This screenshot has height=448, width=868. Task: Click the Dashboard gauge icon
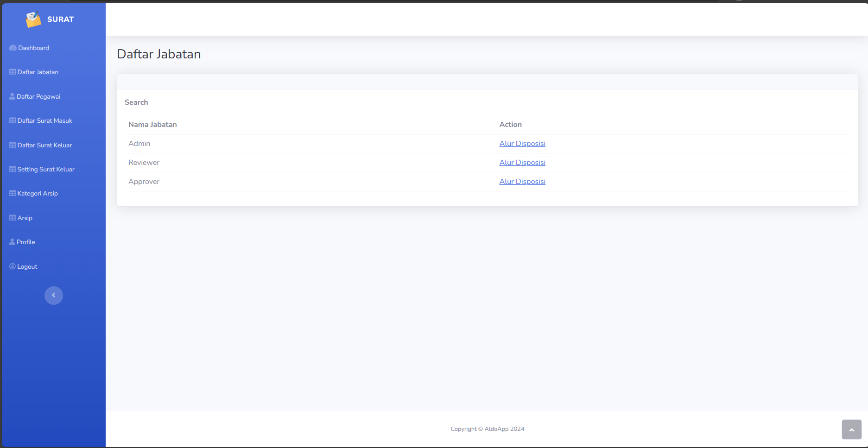[x=13, y=48]
